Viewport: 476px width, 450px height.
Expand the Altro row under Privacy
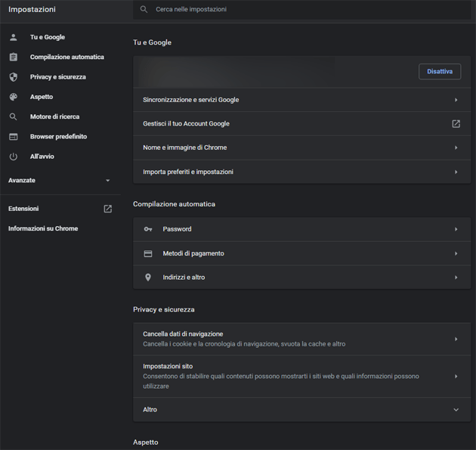click(x=456, y=410)
